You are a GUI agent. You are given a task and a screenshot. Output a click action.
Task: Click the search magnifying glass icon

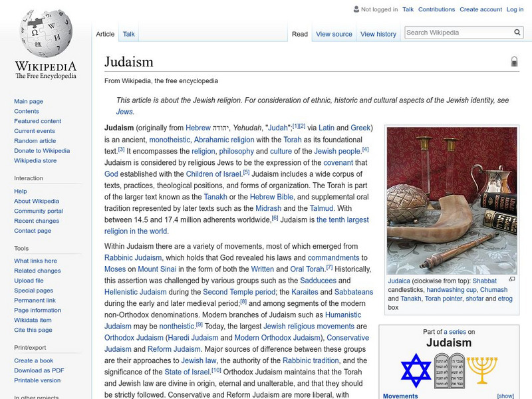point(517,32)
